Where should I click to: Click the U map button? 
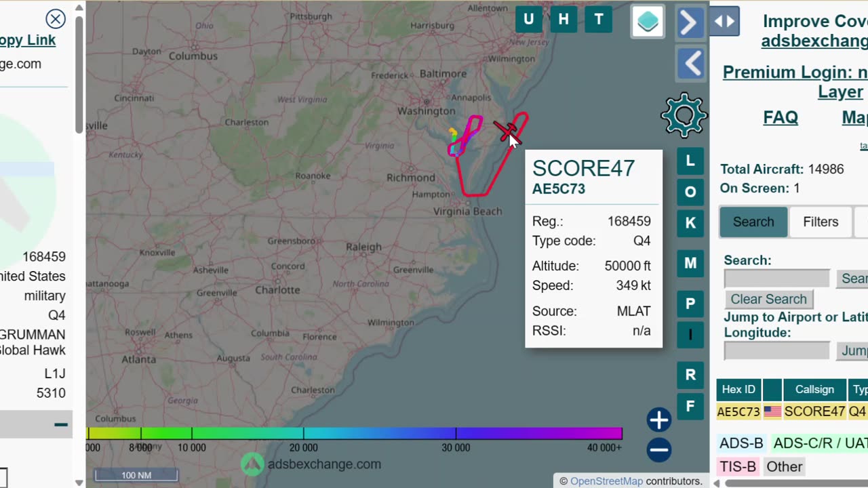click(529, 20)
